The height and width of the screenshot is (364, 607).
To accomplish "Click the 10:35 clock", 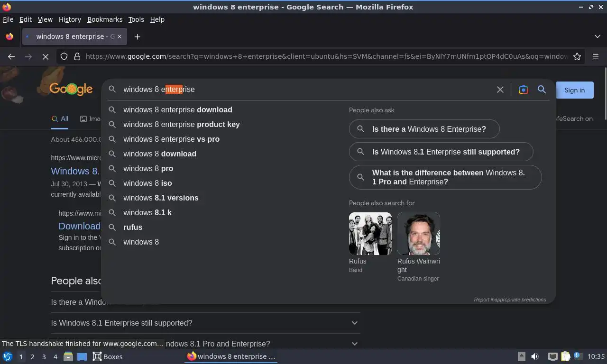I will 596,356.
